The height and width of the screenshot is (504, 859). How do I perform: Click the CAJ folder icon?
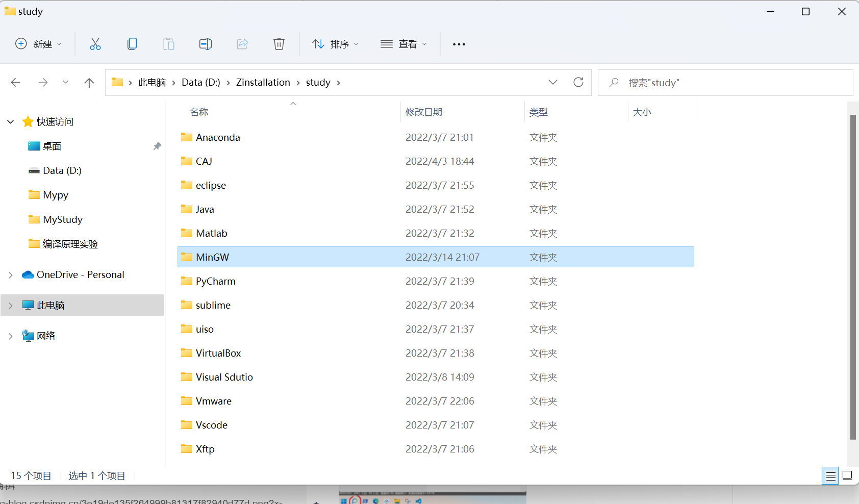click(187, 161)
